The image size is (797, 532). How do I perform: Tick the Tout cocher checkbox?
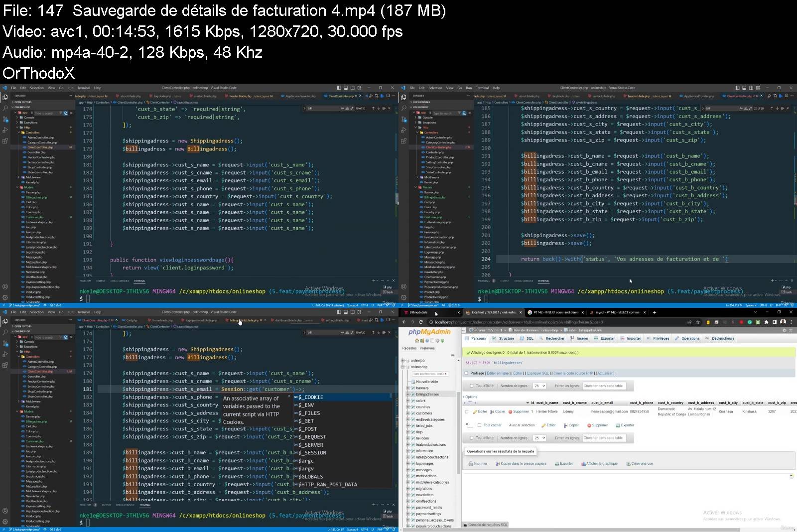click(x=480, y=425)
